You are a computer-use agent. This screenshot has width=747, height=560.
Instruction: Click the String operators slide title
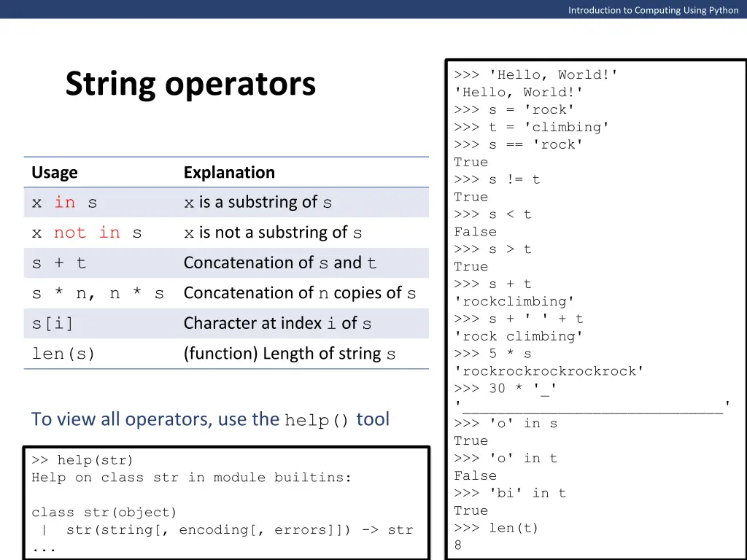(190, 84)
